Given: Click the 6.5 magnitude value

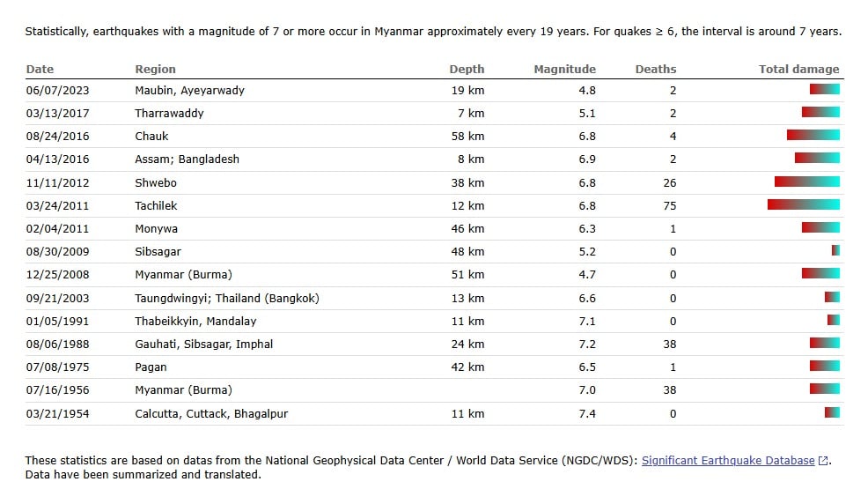Looking at the screenshot, I should pos(587,367).
